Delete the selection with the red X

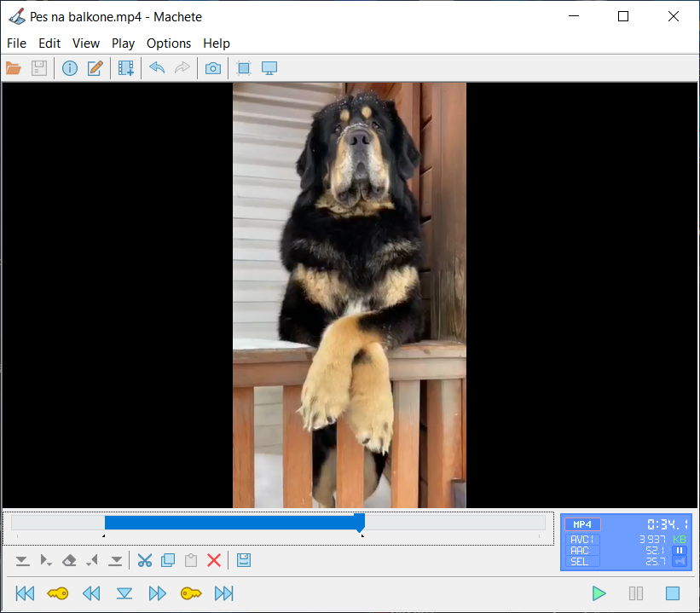point(214,560)
